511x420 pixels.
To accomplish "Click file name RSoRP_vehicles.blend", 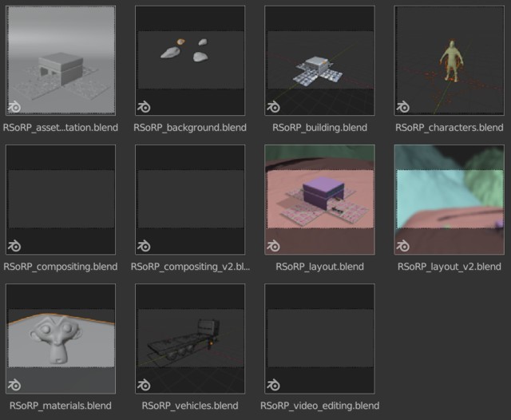I will (x=190, y=406).
